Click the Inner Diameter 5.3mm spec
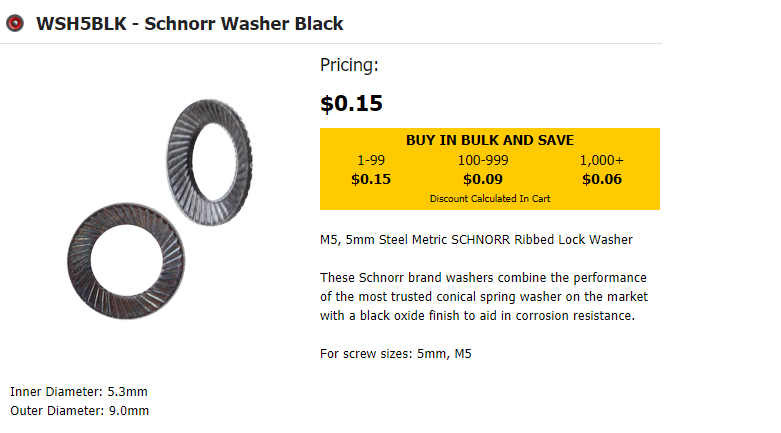Image resolution: width=781 pixels, height=433 pixels. coord(79,392)
